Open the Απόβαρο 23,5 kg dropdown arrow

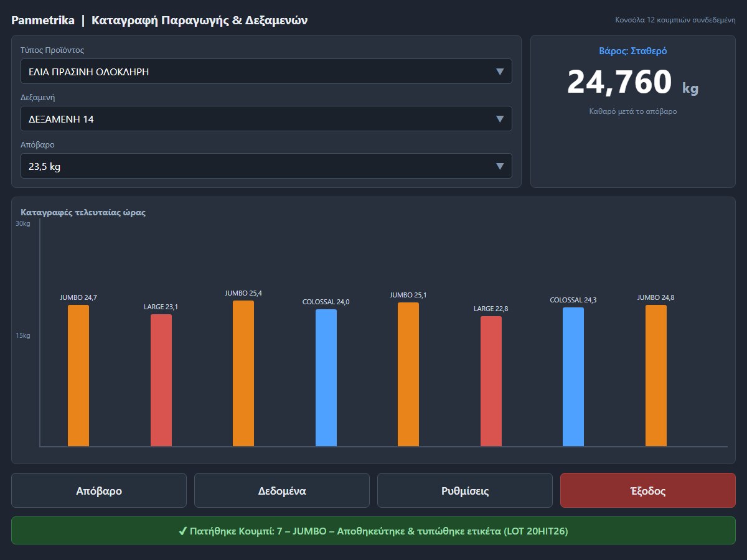pyautogui.click(x=499, y=166)
